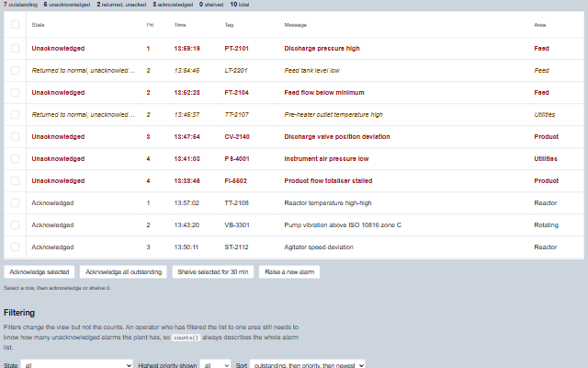Screen dimensions: 588x368
Task: Select the LT-2201 alarm row checkbox
Action: click(15, 70)
